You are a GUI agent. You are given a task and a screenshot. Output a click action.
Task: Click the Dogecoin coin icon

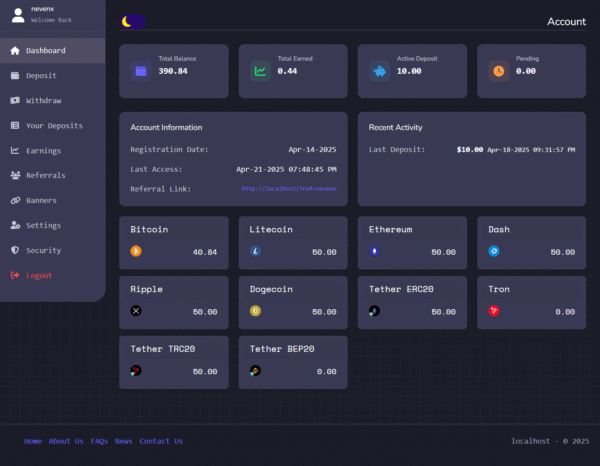coord(255,311)
